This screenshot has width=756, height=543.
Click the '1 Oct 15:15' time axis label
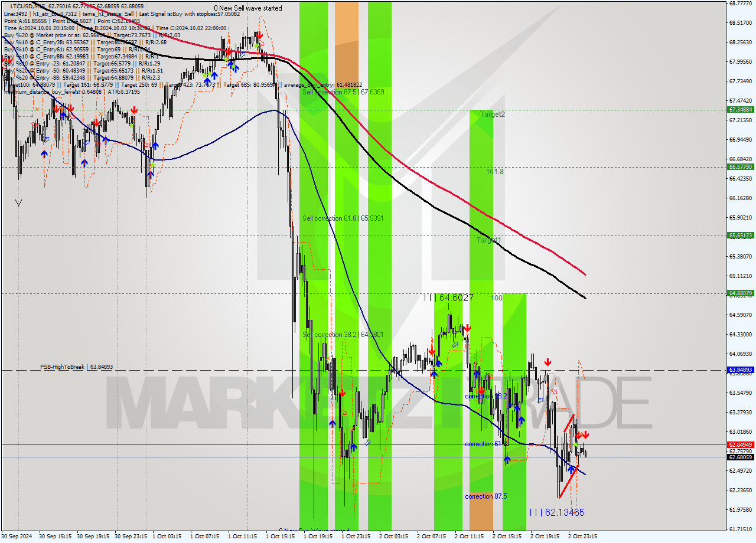tap(281, 537)
